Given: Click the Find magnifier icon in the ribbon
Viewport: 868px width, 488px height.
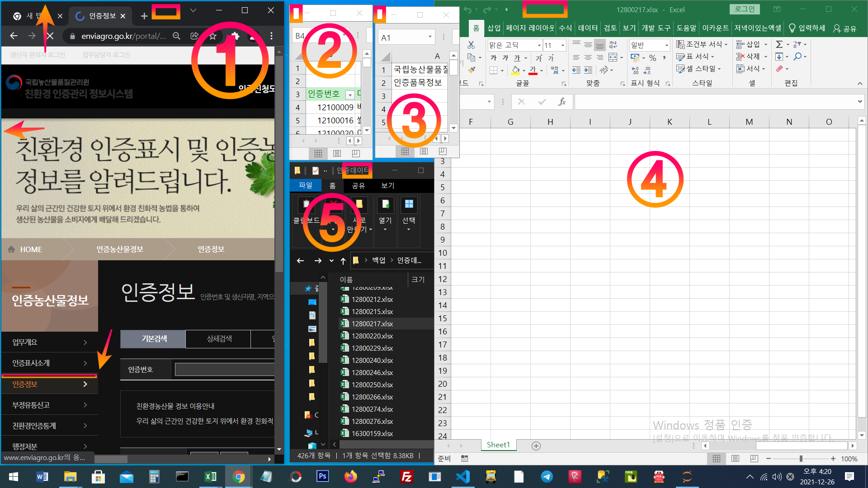Looking at the screenshot, I should [x=797, y=56].
